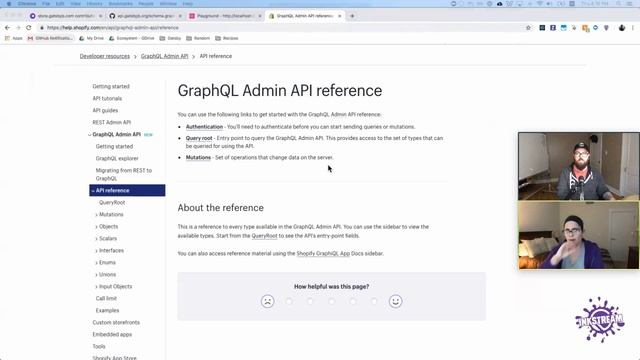
Task: Open the Github Notifications Gmail bookmark
Action: 50,38
